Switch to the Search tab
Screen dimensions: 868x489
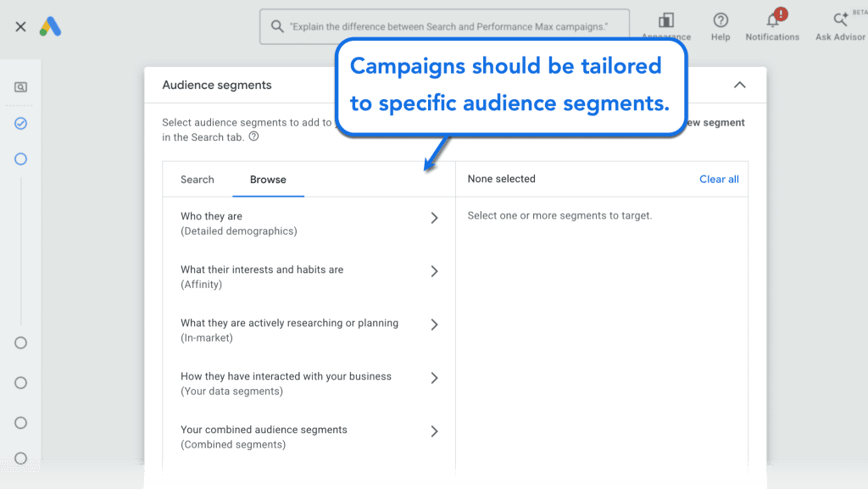point(197,179)
